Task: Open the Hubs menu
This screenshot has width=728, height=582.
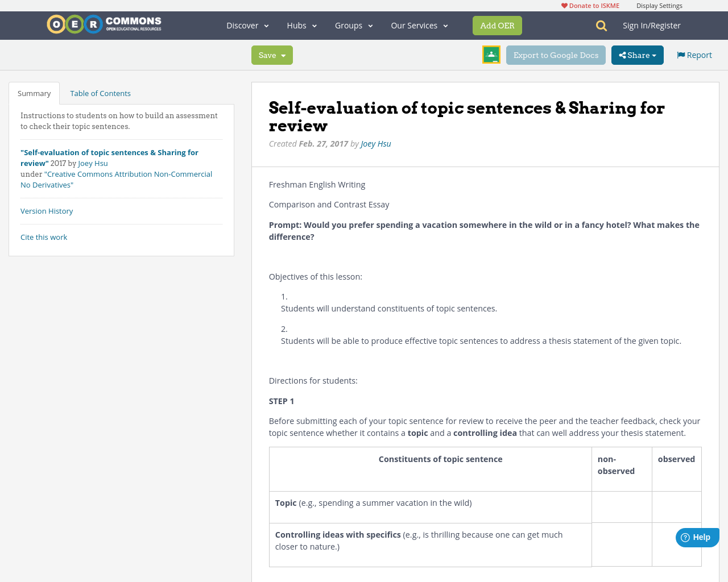Action: tap(302, 26)
